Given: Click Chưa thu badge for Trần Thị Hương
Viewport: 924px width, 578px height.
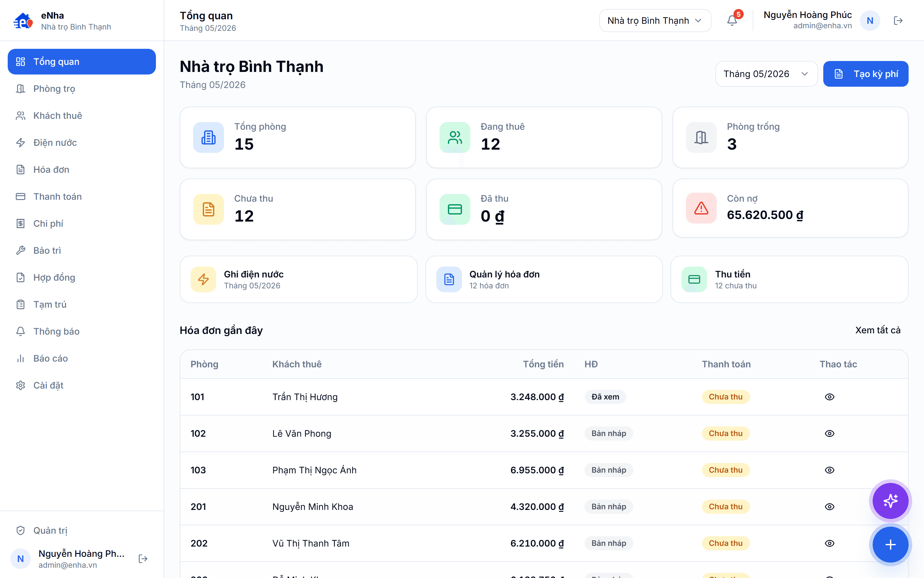Looking at the screenshot, I should coord(725,397).
